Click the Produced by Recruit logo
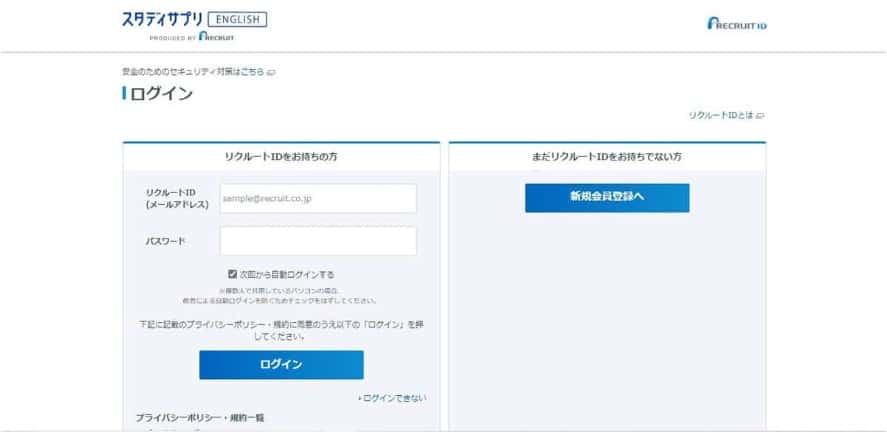This screenshot has width=887, height=443. click(x=192, y=36)
